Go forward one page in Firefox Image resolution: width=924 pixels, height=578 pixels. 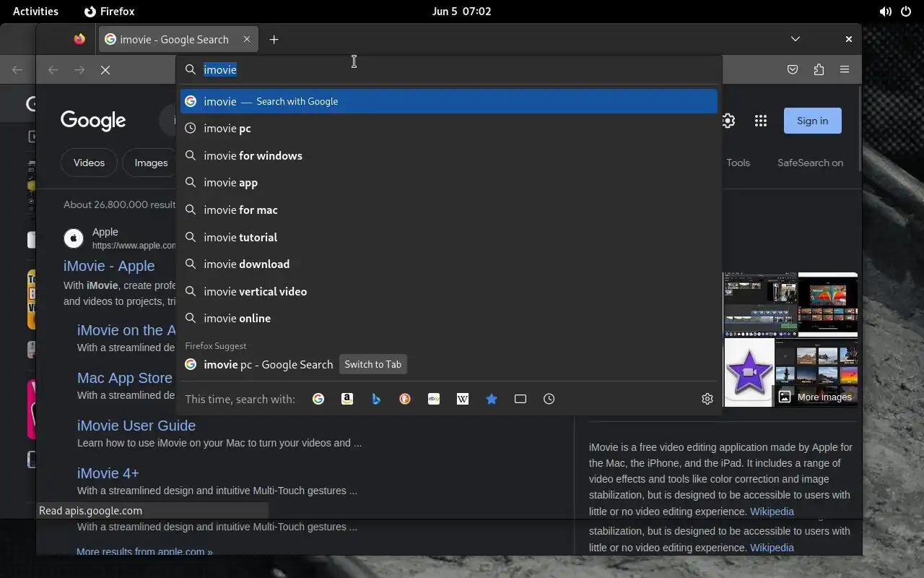click(x=79, y=70)
